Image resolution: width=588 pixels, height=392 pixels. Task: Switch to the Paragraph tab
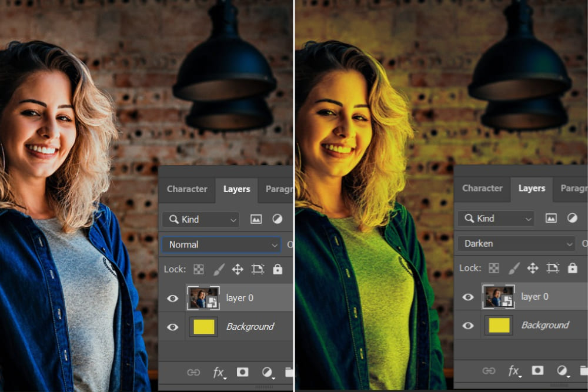pos(280,189)
